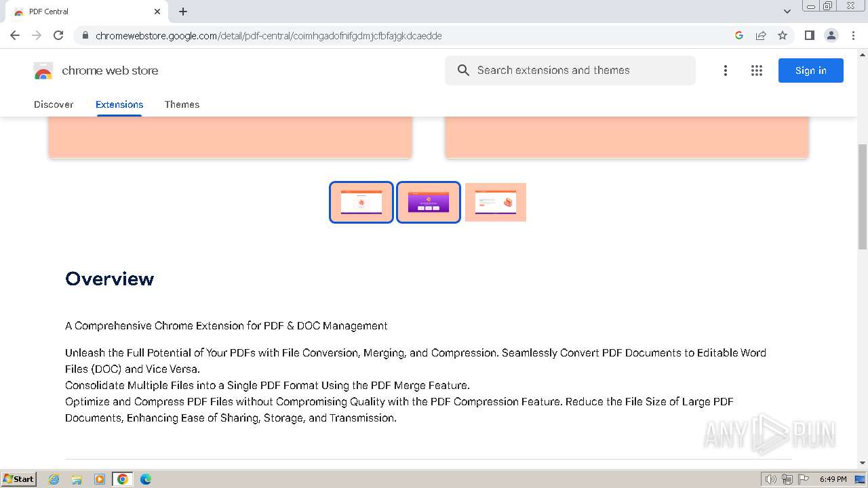The image size is (868, 488).
Task: Search extensions and themes field
Action: (570, 70)
